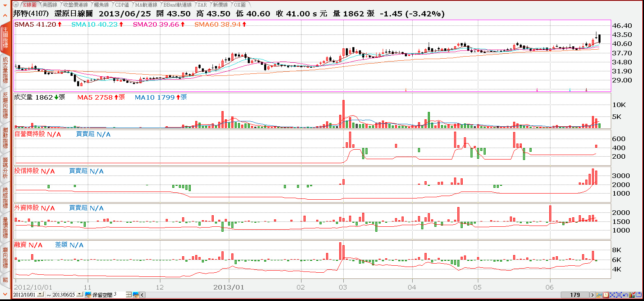Open the 新價線 tab
Viewport: 644px width, 301px height.
220,5
